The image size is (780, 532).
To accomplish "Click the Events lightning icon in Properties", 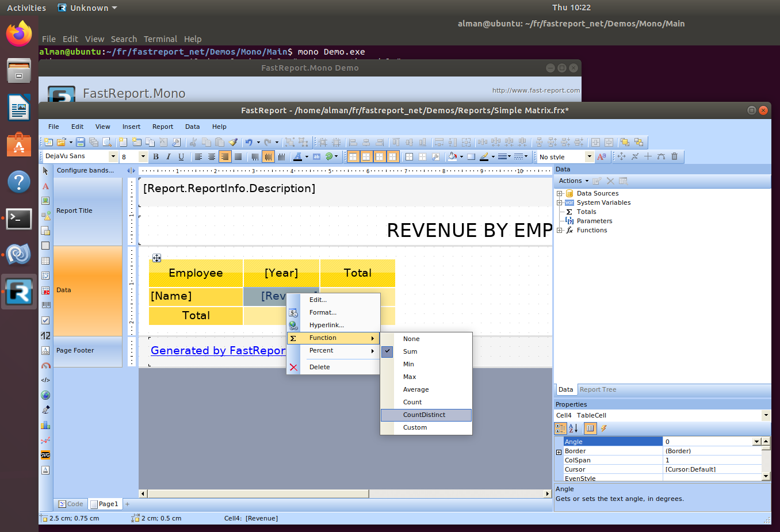I will click(603, 428).
